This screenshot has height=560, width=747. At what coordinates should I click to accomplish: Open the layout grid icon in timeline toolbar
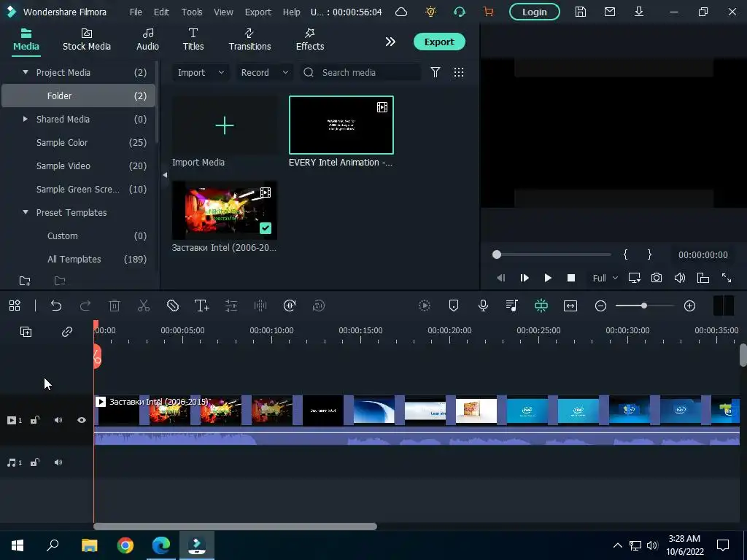(15, 306)
